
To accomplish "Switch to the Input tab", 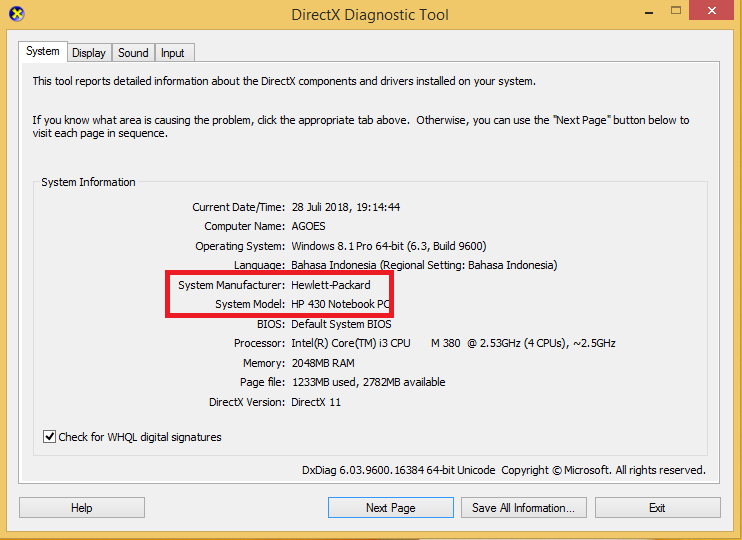I will [x=173, y=53].
